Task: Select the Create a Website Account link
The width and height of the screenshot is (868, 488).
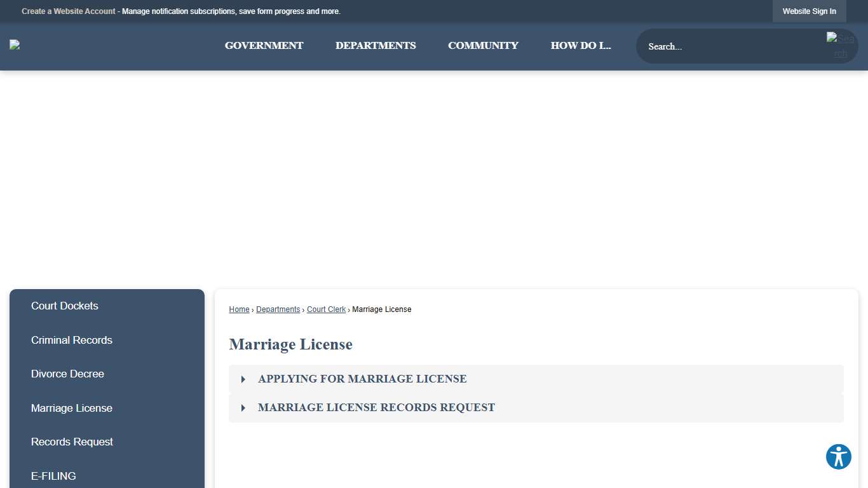Action: [x=68, y=11]
